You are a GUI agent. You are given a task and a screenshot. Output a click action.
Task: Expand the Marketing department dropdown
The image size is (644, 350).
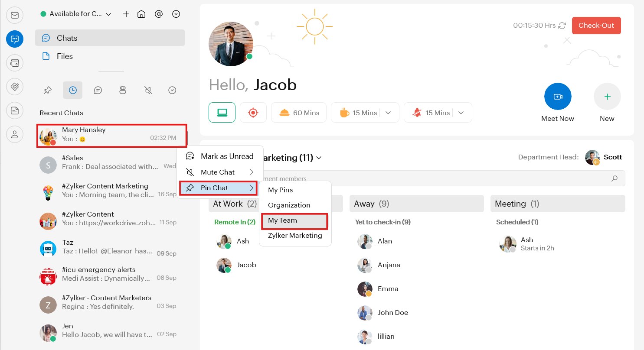(x=319, y=158)
